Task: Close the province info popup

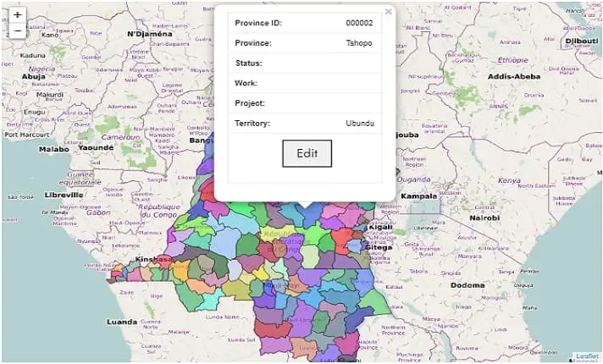Action: pos(388,12)
